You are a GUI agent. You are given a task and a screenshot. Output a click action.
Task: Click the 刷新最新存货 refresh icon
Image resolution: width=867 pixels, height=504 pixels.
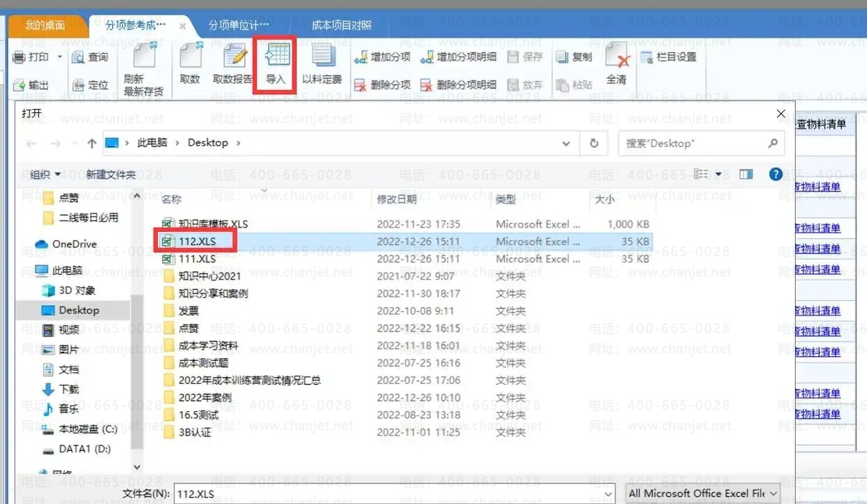tap(143, 68)
